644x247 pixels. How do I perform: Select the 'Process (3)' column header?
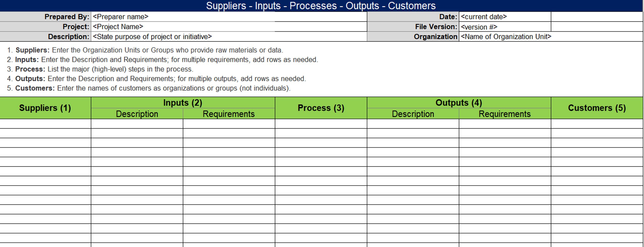tap(321, 108)
